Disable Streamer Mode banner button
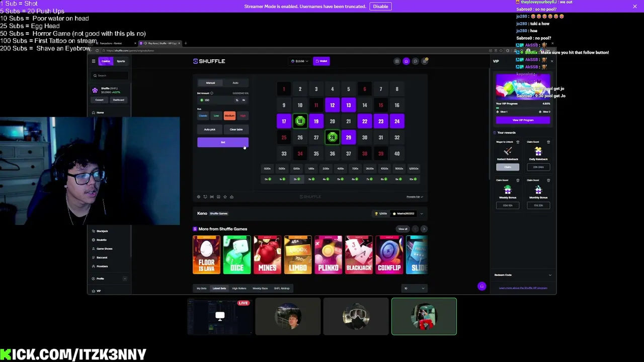The image size is (644, 362). pos(380,7)
